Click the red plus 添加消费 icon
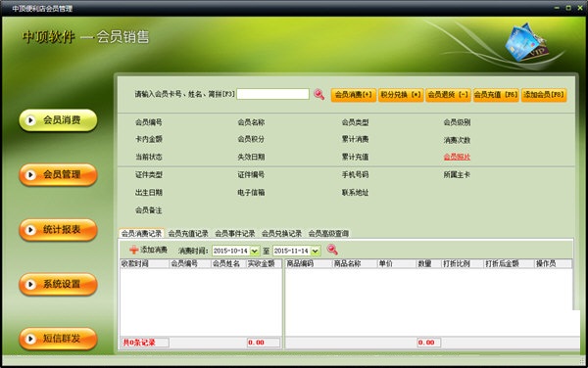The image size is (588, 368). 134,250
